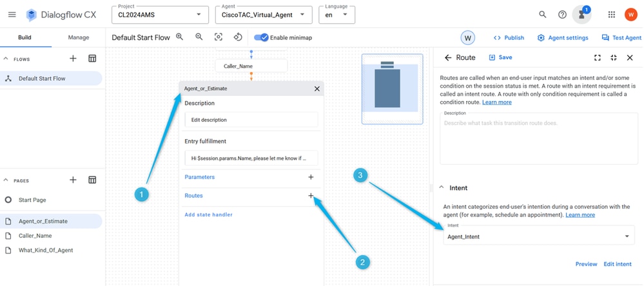
Task: Save the route
Action: (501, 57)
